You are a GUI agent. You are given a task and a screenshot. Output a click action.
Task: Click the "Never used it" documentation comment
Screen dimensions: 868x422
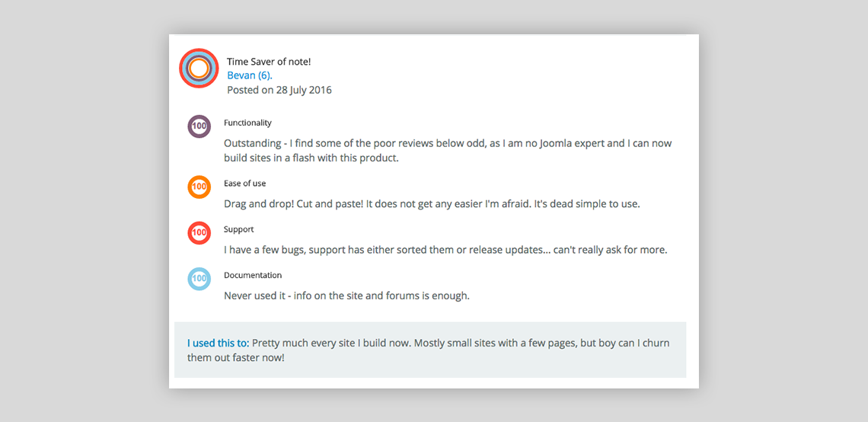(346, 296)
